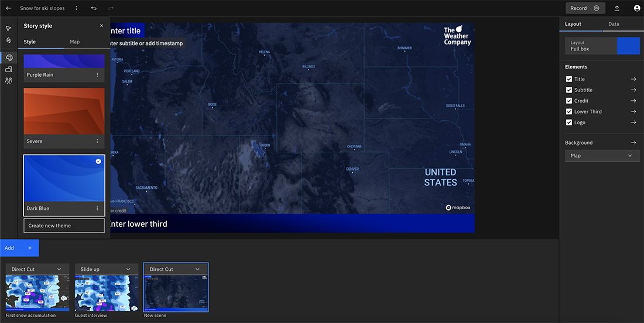644x323 pixels.
Task: Open Logo element settings arrow
Action: tap(633, 122)
